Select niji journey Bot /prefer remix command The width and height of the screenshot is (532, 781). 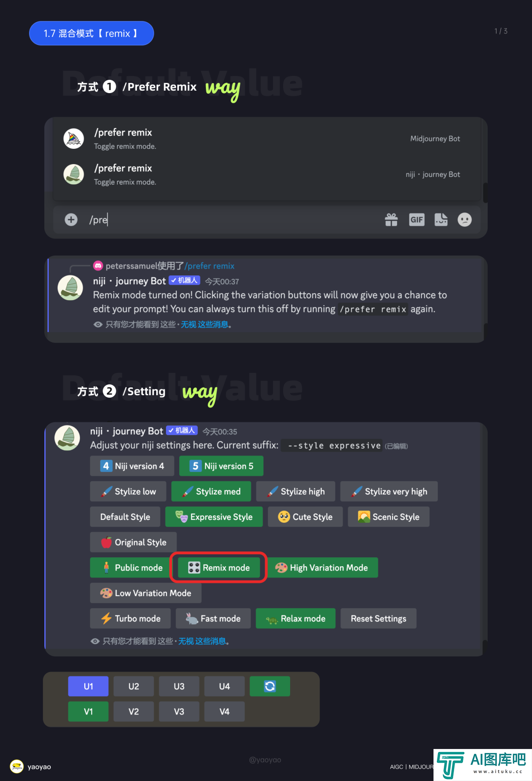pyautogui.click(x=266, y=175)
